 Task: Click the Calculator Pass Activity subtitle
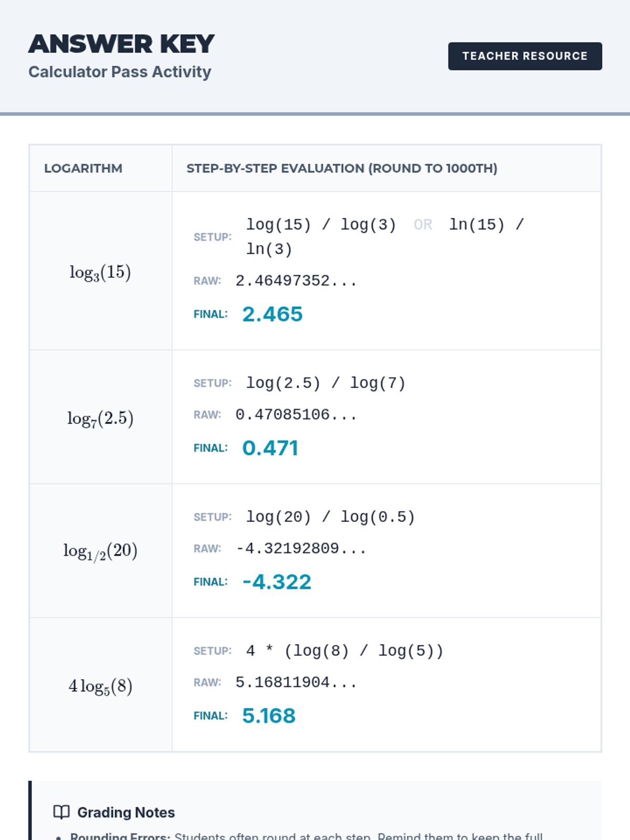(x=120, y=72)
